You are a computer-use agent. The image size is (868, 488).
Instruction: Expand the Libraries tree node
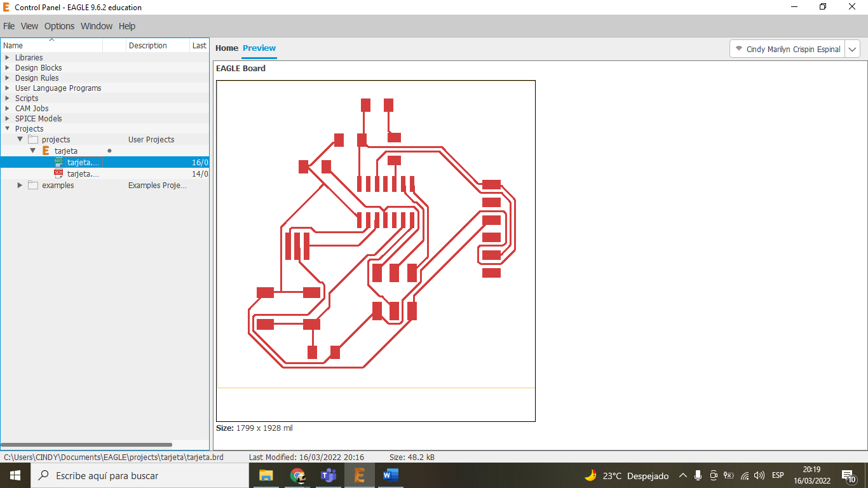point(8,58)
